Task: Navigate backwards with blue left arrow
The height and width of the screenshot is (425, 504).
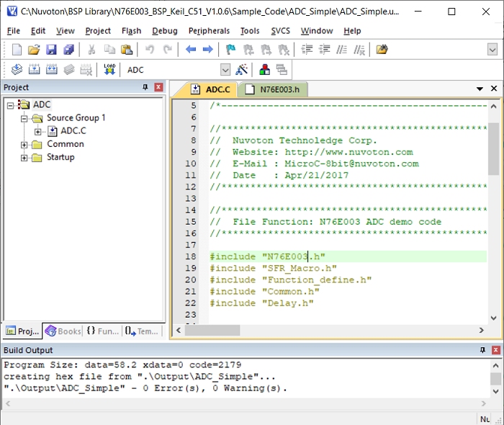Action: [191, 50]
